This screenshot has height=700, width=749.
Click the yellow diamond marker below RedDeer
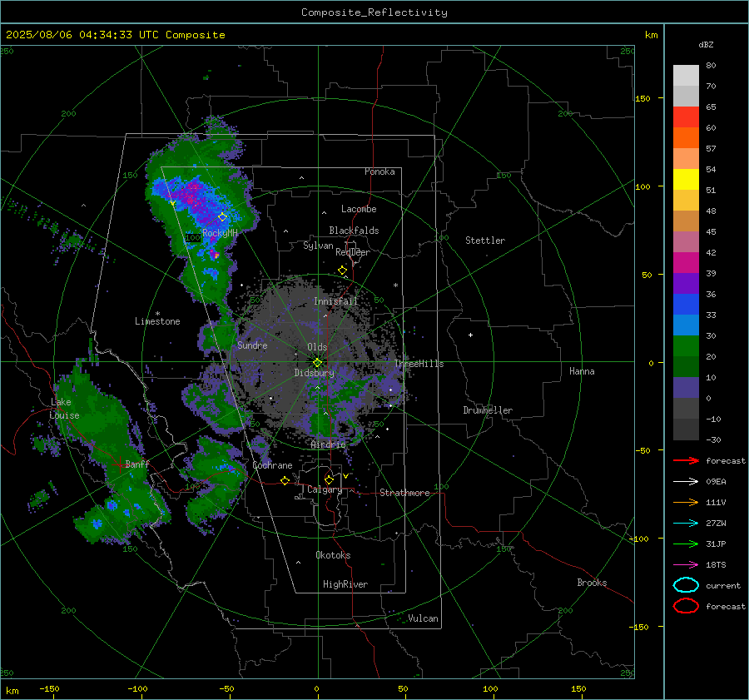(x=342, y=271)
